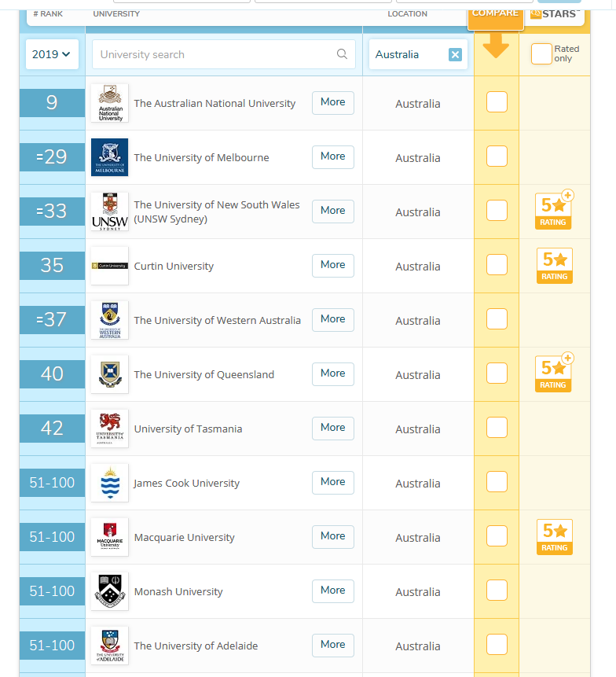Check compare box for University of Queensland
616x677 pixels.
coord(497,373)
